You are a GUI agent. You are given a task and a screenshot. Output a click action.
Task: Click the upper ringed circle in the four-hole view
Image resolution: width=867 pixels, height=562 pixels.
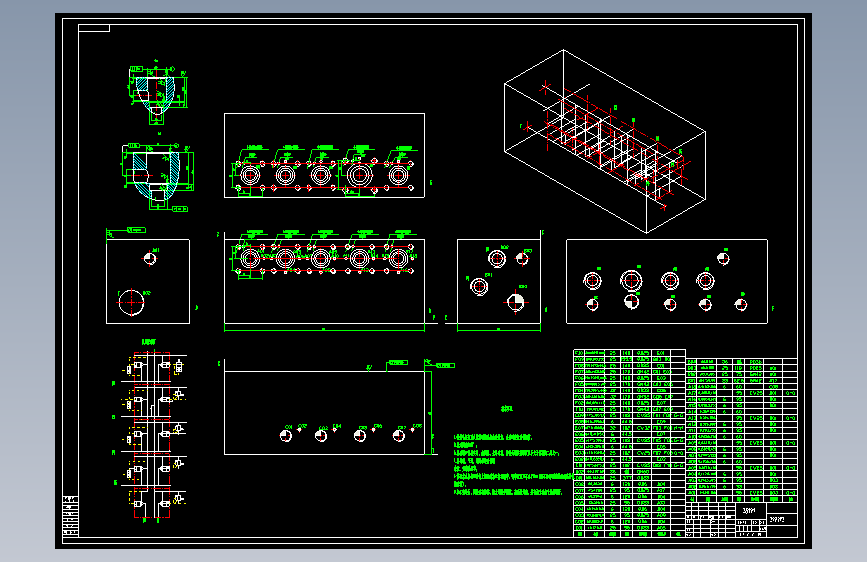tap(497, 258)
